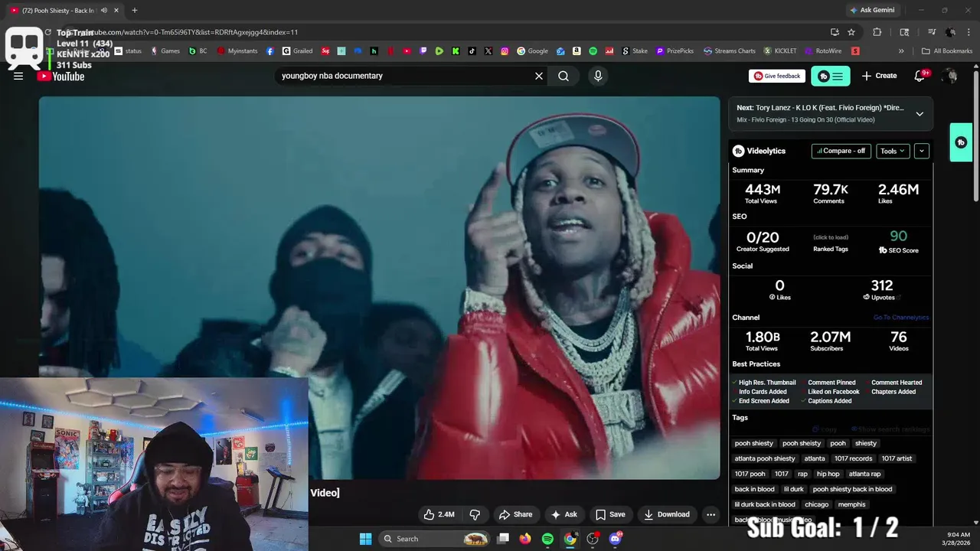Open Spotify from the taskbar
This screenshot has height=551, width=980.
click(547, 539)
